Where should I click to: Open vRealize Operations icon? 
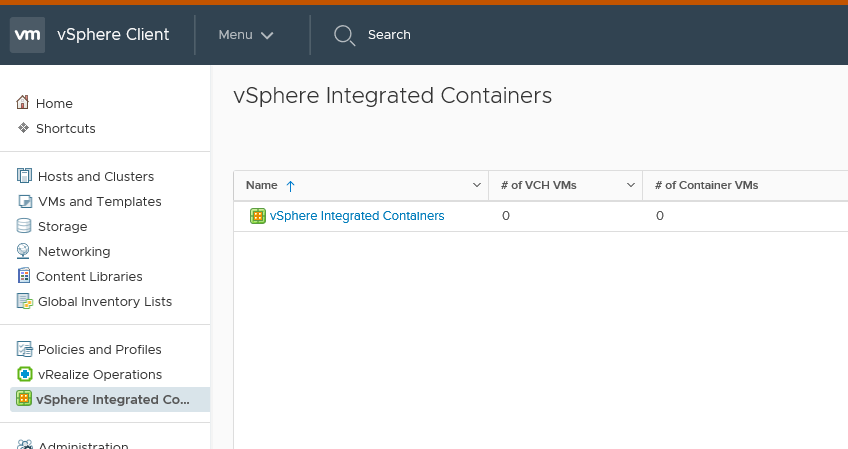coord(25,374)
